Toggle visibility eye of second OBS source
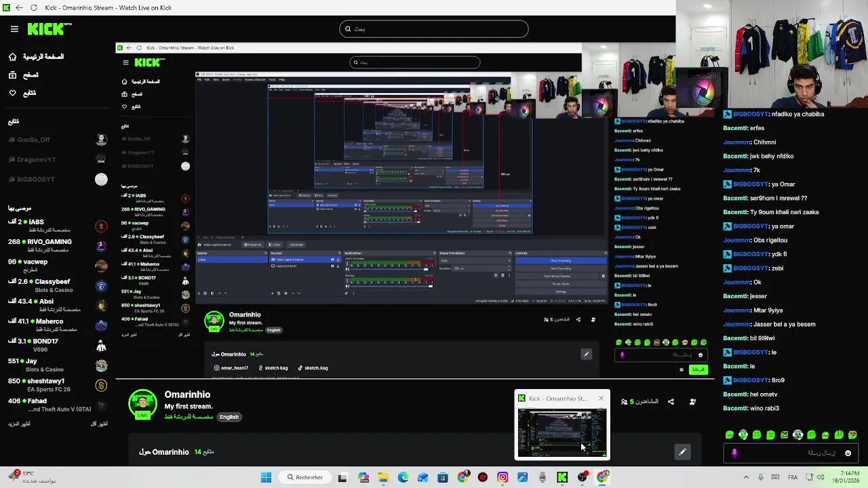 click(332, 266)
